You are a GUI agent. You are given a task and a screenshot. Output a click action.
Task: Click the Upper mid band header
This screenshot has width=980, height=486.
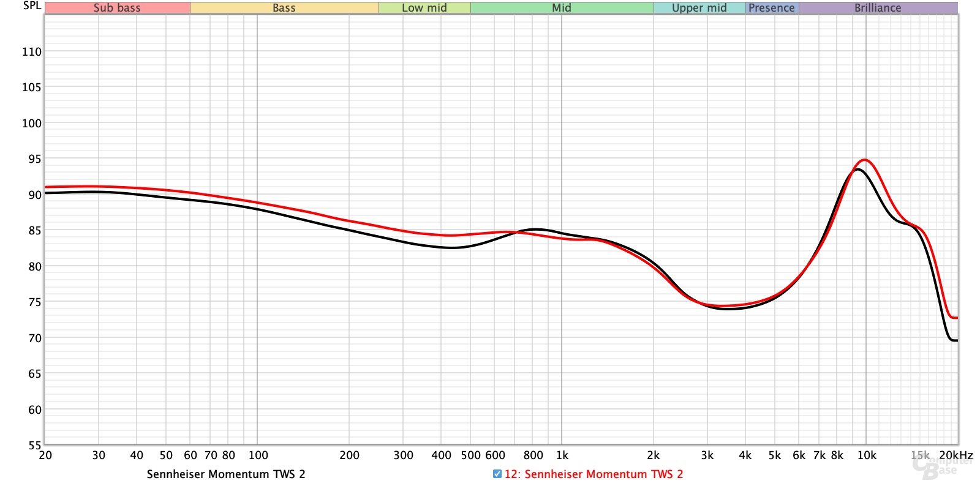tap(699, 7)
